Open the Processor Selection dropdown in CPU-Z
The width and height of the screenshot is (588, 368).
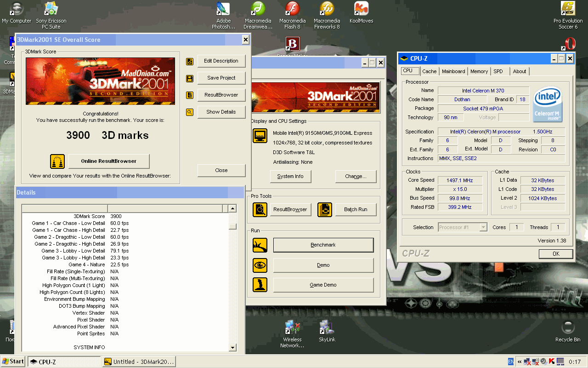(x=483, y=227)
